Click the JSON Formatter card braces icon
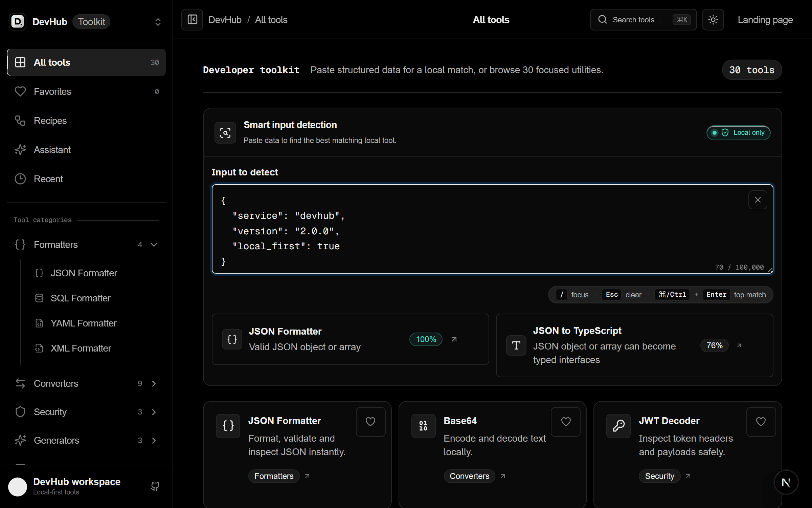The height and width of the screenshot is (508, 812). 228,426
